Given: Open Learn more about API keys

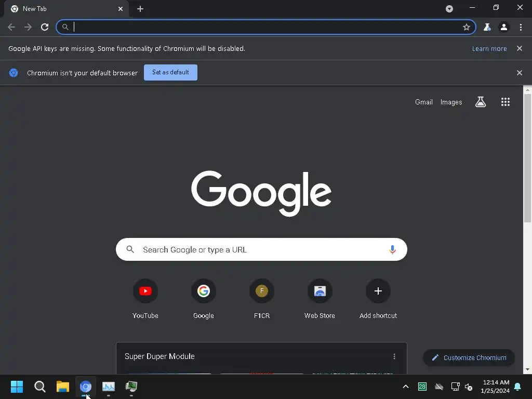Looking at the screenshot, I should pos(489,48).
